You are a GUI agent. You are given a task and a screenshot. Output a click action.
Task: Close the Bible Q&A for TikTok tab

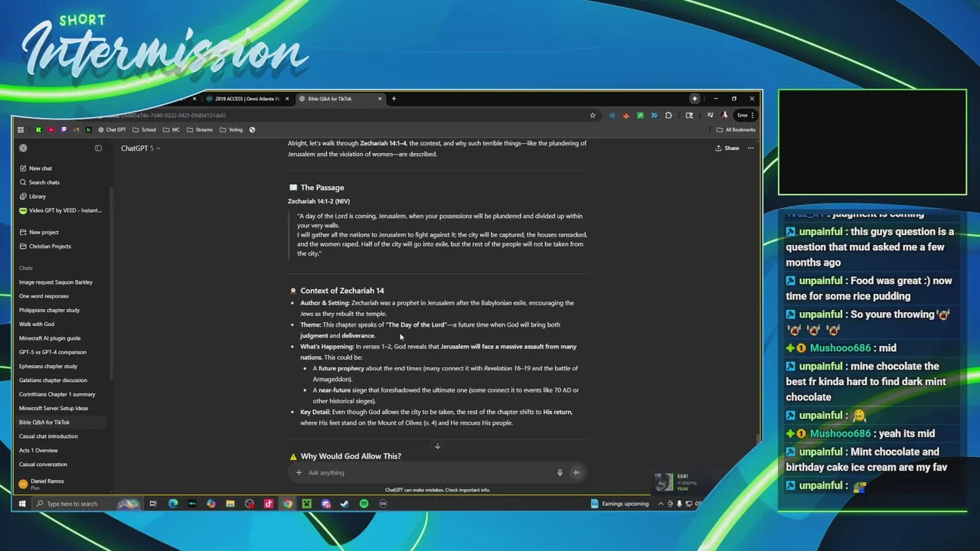coord(380,99)
